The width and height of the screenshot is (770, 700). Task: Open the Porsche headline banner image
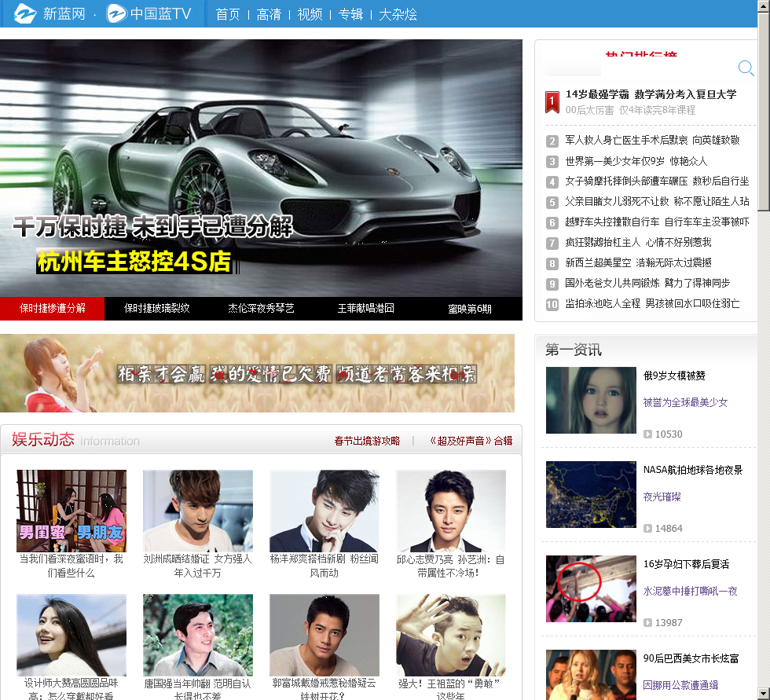pos(261,168)
